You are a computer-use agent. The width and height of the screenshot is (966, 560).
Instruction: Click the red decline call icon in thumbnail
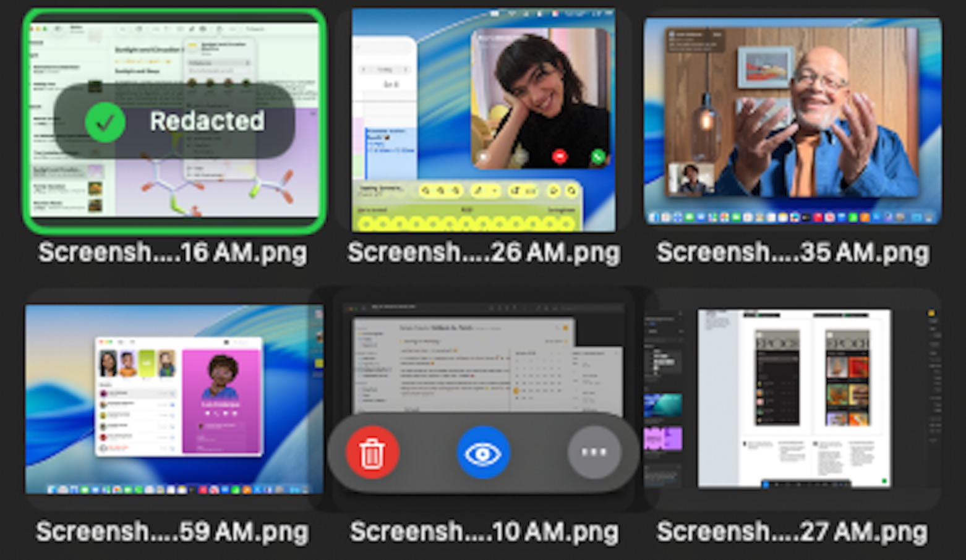point(560,157)
